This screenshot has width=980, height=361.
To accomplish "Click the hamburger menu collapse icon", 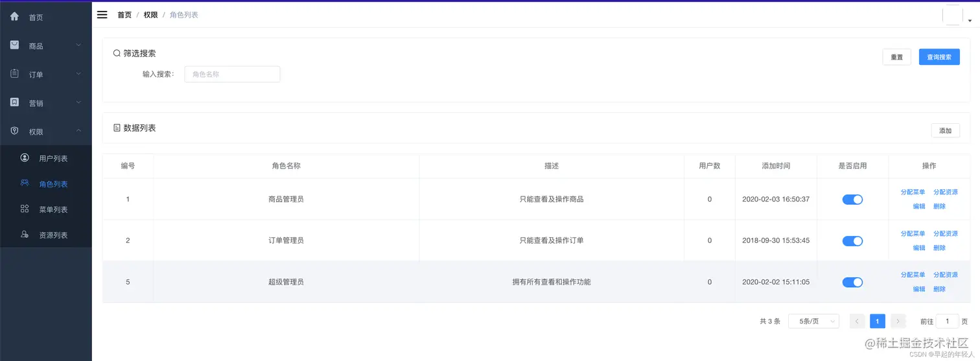I will tap(102, 14).
